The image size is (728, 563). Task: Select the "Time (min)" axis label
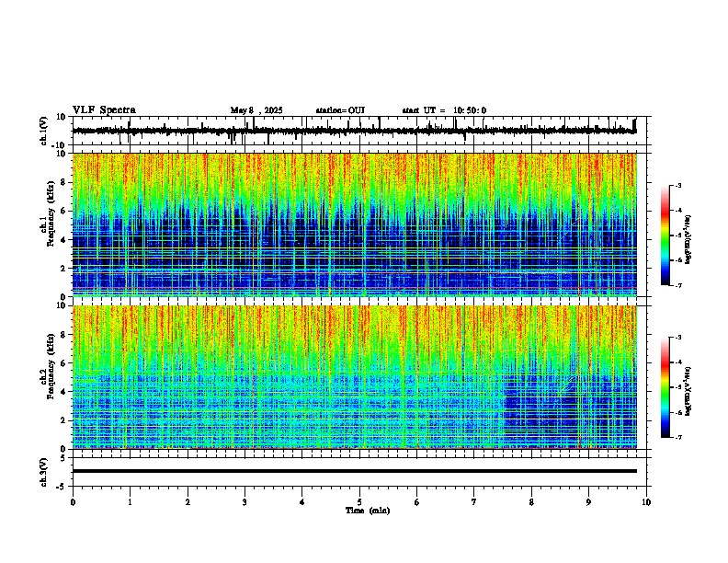click(x=368, y=511)
